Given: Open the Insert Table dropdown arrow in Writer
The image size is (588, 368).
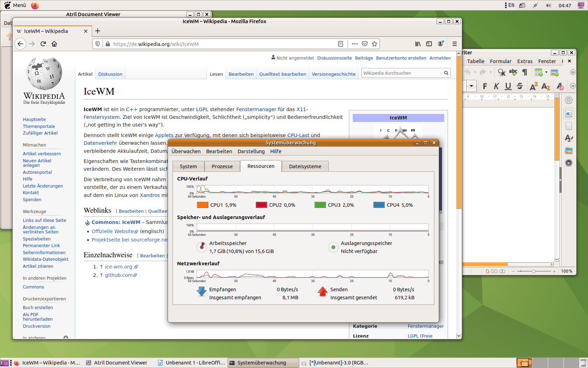Looking at the screenshot, I should 546,72.
